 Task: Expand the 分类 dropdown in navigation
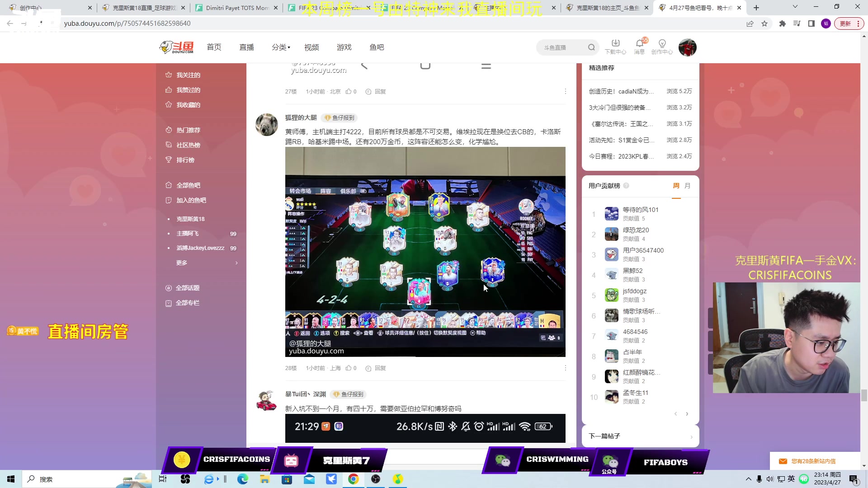[x=281, y=47]
